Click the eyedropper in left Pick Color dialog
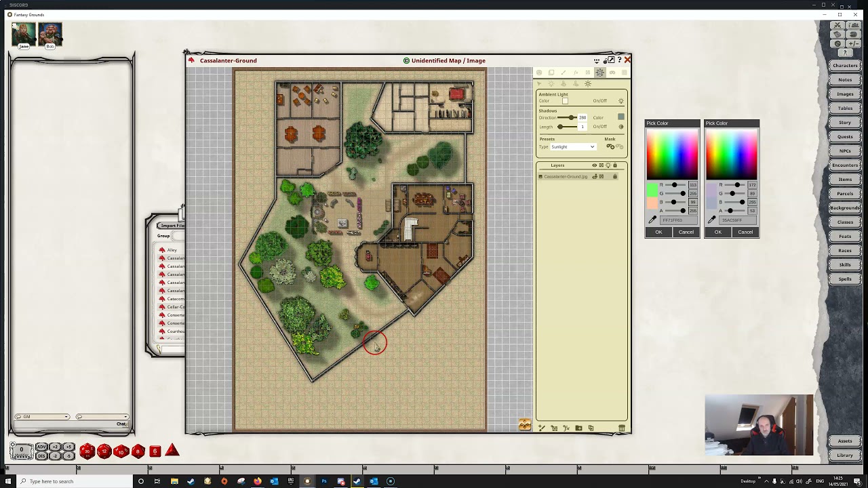This screenshot has height=488, width=868. coord(652,220)
